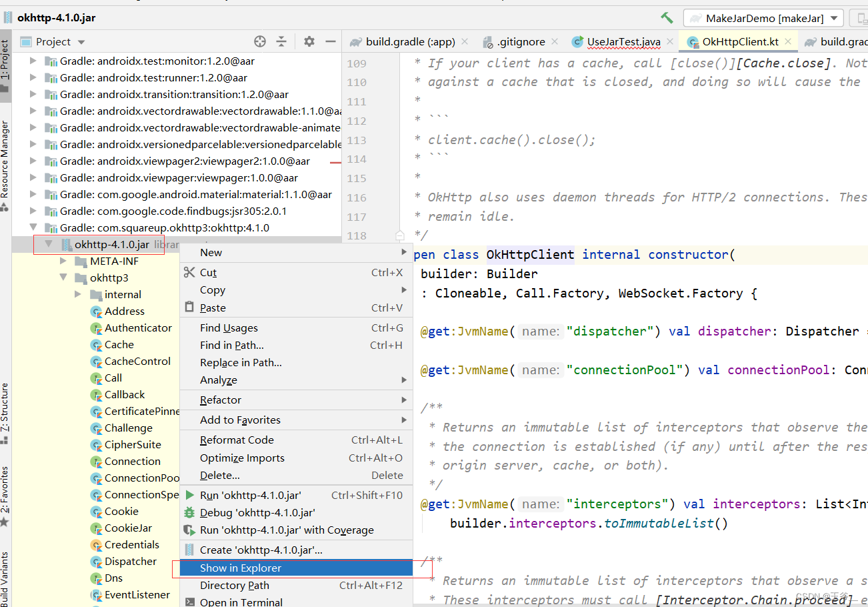The height and width of the screenshot is (607, 868).
Task: Open the Build Variants side tab
Action: tap(5, 578)
